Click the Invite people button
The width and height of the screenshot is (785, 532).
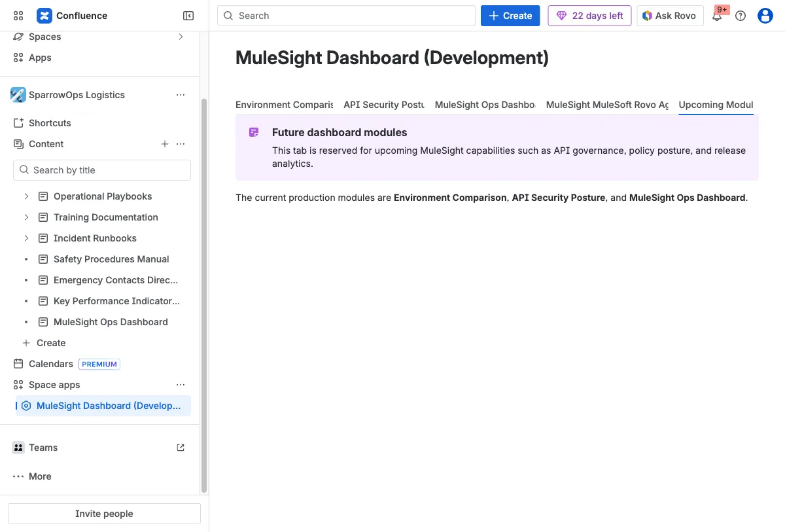tap(104, 514)
